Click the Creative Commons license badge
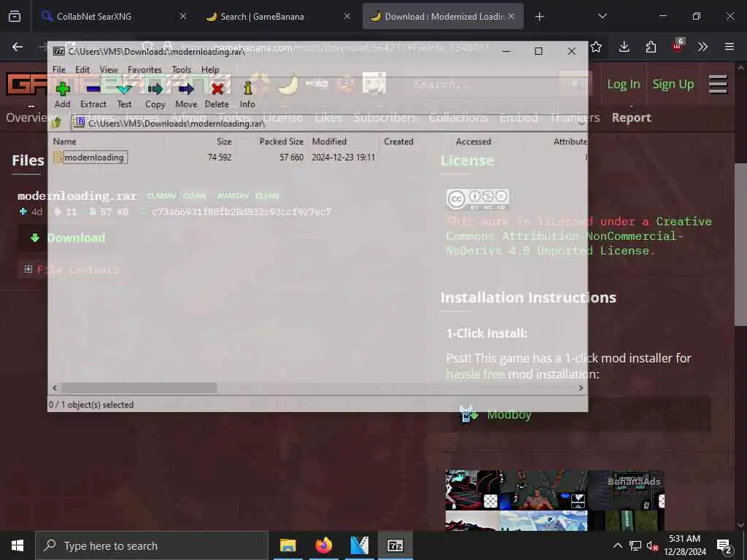The width and height of the screenshot is (747, 560). tap(478, 199)
